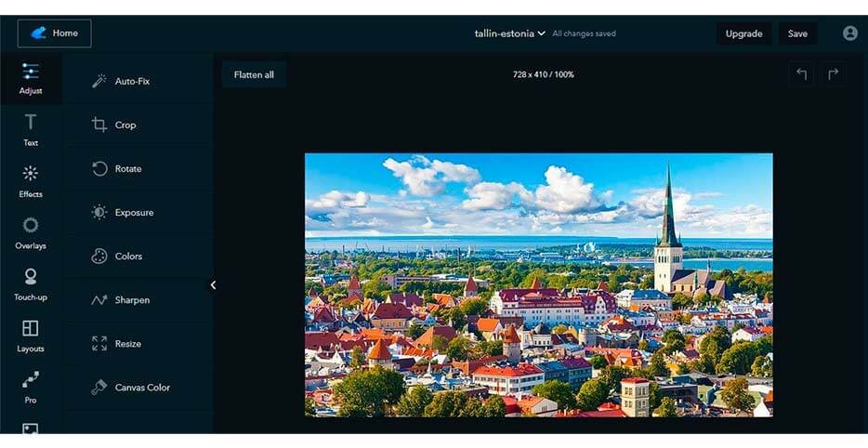This screenshot has height=448, width=868.
Task: Pick the Canvas Color option
Action: [x=141, y=388]
